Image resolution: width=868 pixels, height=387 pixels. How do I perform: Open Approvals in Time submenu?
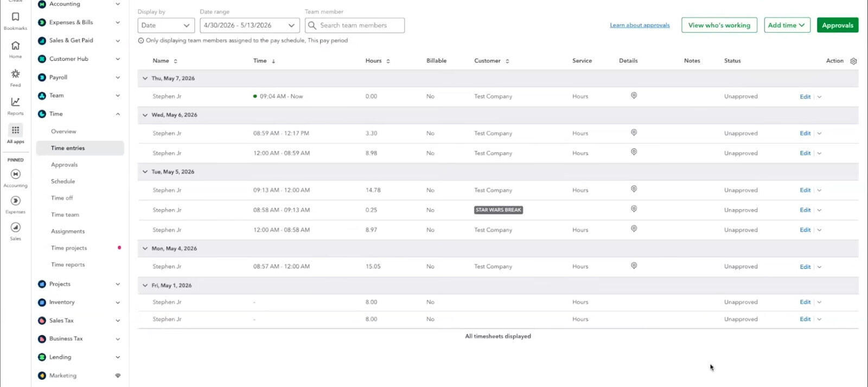[65, 165]
